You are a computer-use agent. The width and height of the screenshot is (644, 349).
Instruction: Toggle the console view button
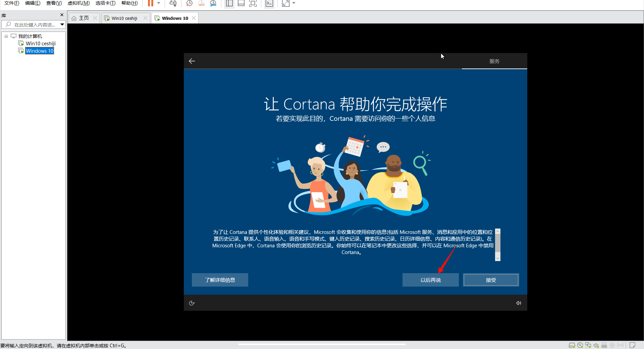click(x=269, y=3)
